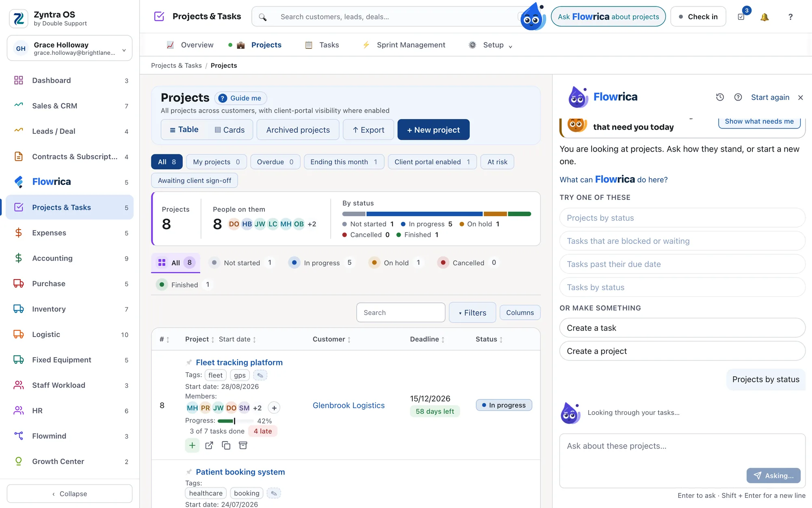
Task: Edit tags on Fleet tracking platform
Action: 260,375
